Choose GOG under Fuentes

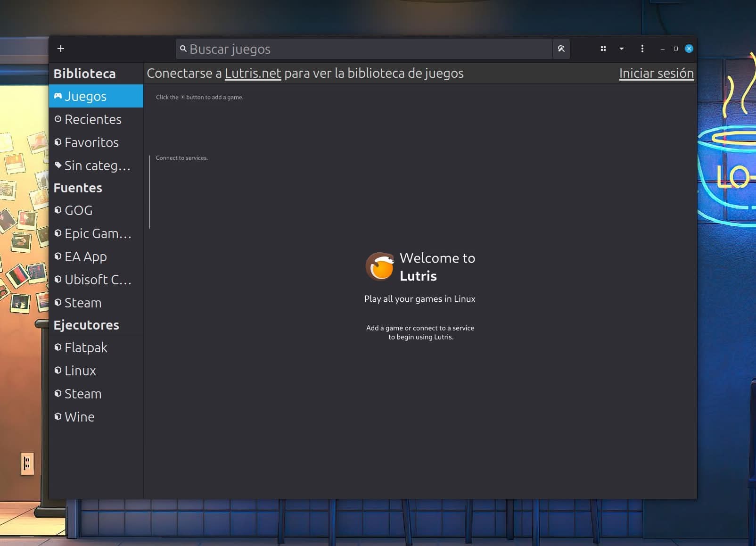[78, 210]
